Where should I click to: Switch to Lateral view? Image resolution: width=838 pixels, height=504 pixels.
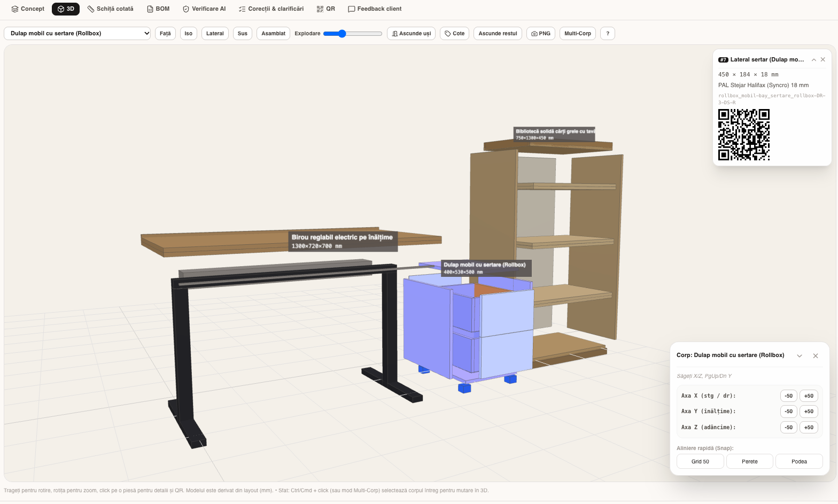point(215,33)
